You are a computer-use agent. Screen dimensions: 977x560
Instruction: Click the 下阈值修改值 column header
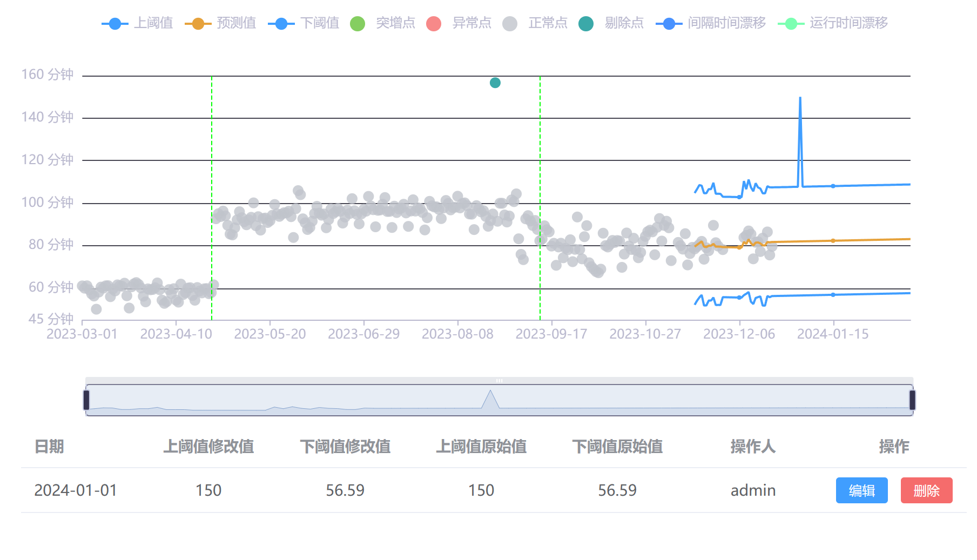pos(345,447)
